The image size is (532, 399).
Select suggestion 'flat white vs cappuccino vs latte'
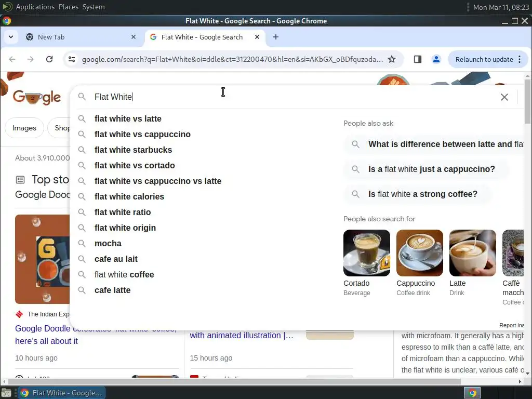coord(158,181)
